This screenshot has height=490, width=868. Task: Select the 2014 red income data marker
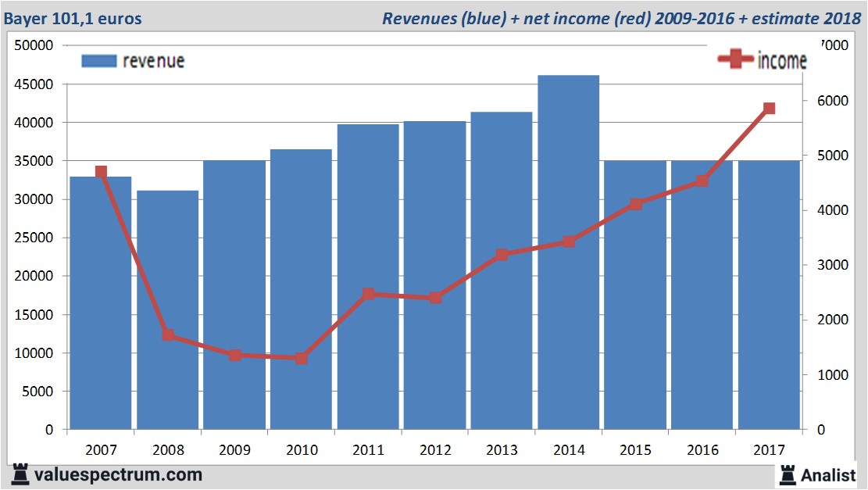(x=569, y=241)
